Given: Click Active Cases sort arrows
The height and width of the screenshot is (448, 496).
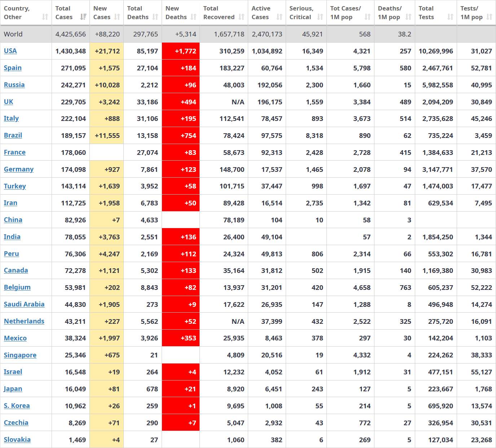Looking at the screenshot, I should click(x=280, y=17).
